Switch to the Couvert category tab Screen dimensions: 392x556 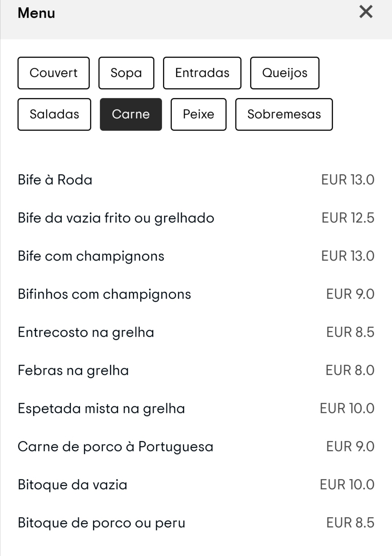click(x=53, y=73)
